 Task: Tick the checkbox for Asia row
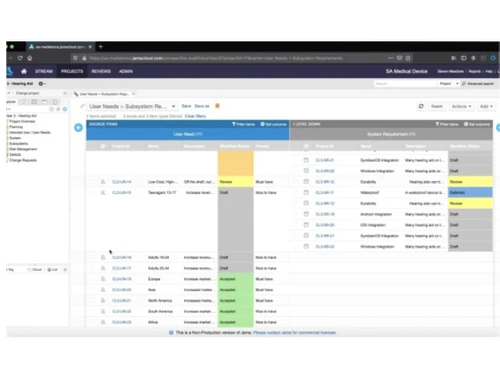(x=92, y=290)
